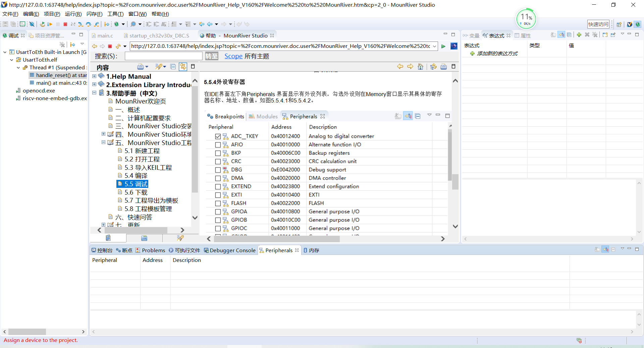Click the green bug Debug icon
This screenshot has height=348, width=644.
(x=116, y=24)
